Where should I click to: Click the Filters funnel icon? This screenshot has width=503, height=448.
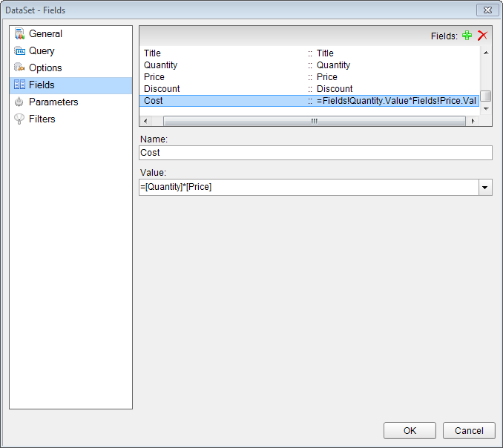pyautogui.click(x=19, y=119)
